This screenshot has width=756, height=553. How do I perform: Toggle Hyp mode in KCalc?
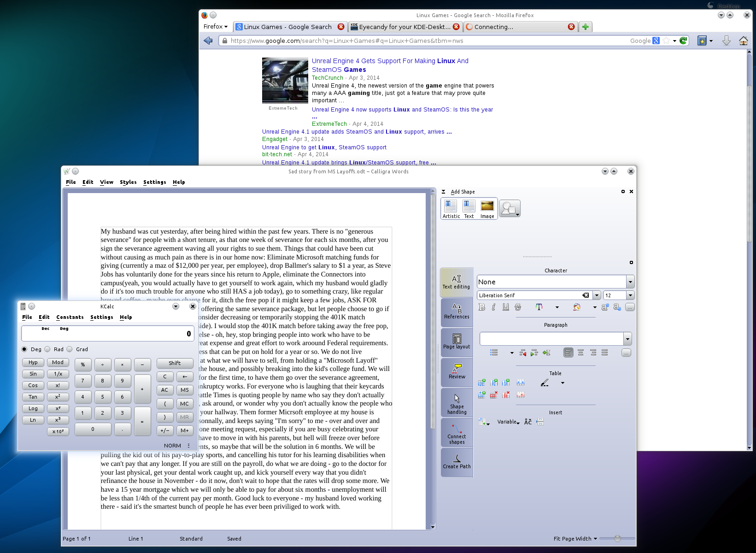pyautogui.click(x=33, y=362)
